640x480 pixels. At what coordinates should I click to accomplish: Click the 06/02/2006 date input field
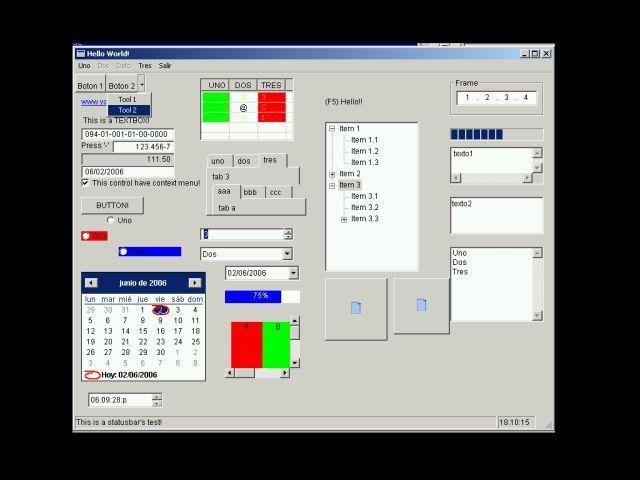tap(128, 172)
